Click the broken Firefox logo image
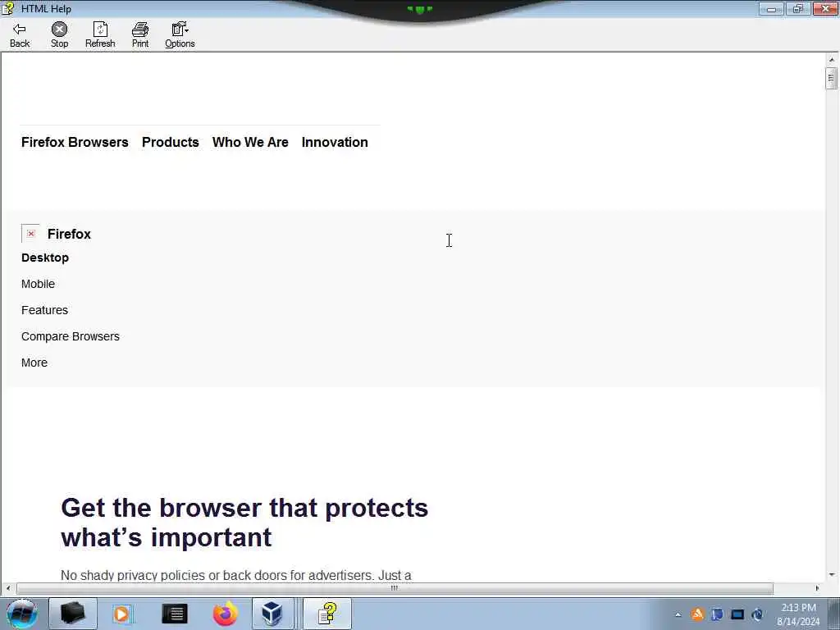 tap(30, 234)
